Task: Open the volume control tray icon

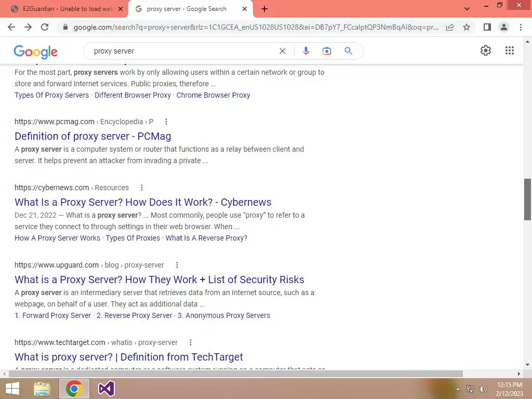Action: pos(483,389)
